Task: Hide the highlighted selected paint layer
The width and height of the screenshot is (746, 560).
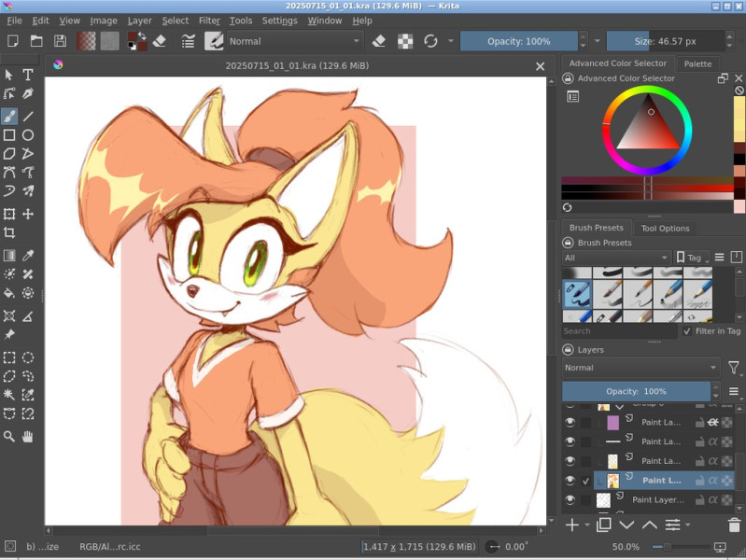Action: 570,481
